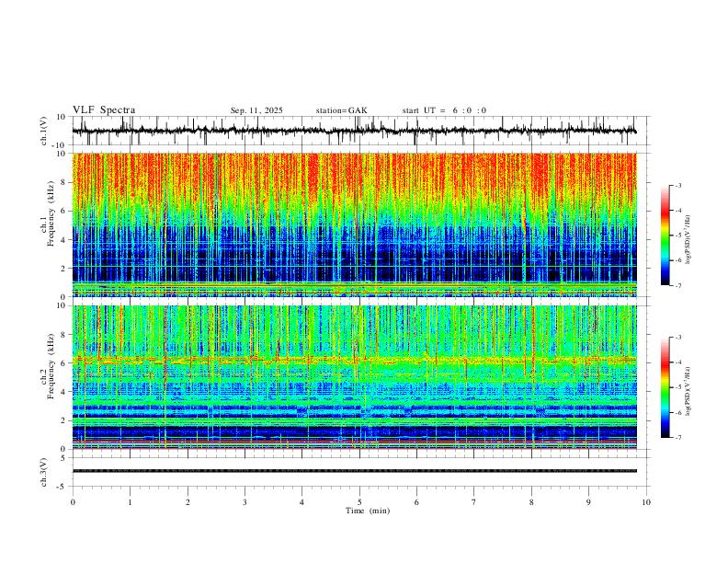
Task: Click the ch.1 waveform trace panel
Action: pos(360,131)
